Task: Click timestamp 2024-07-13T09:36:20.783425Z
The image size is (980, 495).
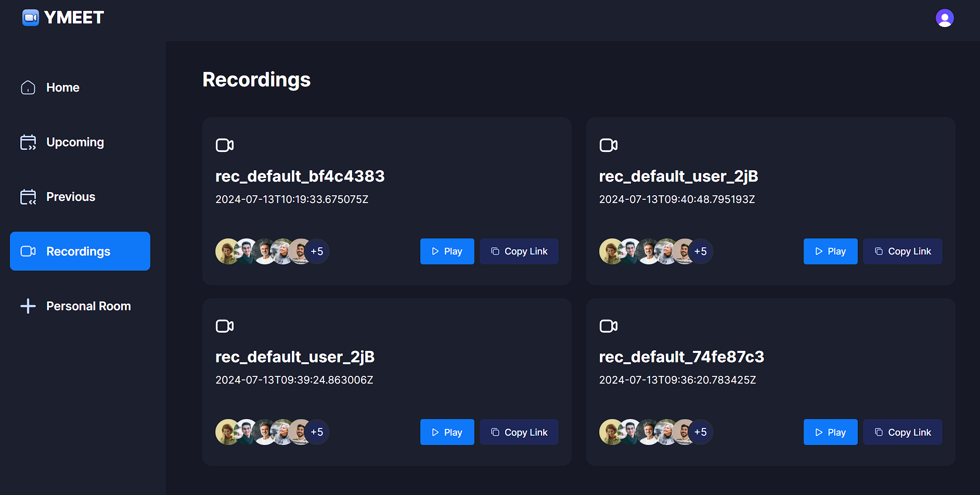Action: 678,380
